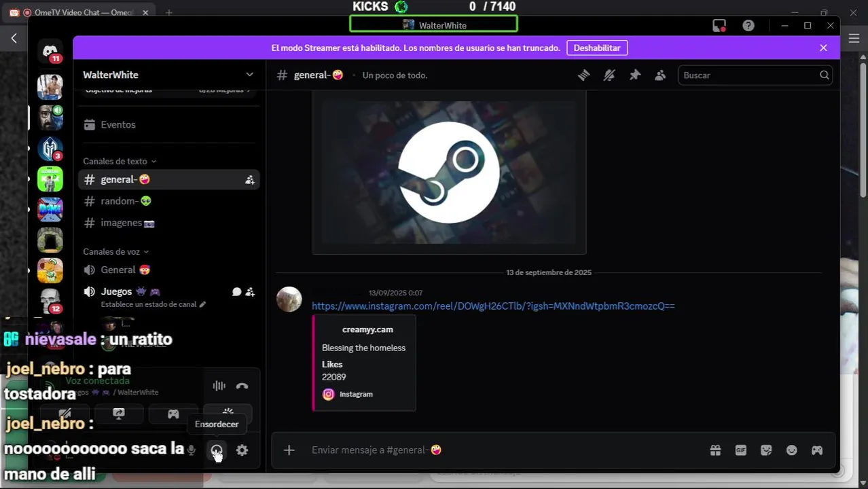Create invite from the general channel icon

click(x=250, y=180)
